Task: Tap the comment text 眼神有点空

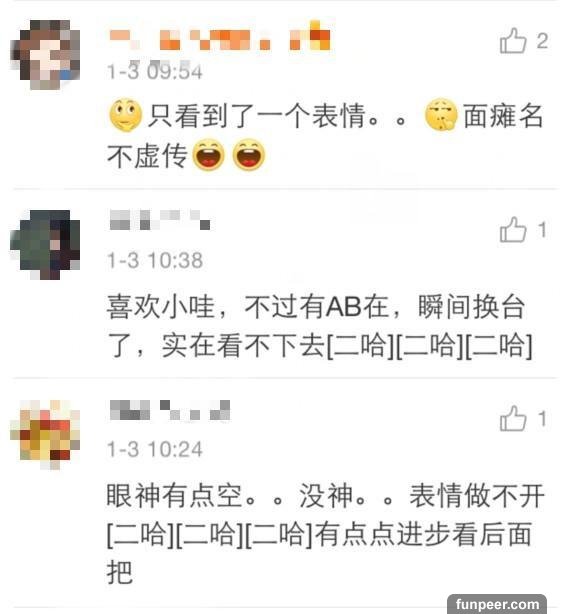Action: coord(175,495)
